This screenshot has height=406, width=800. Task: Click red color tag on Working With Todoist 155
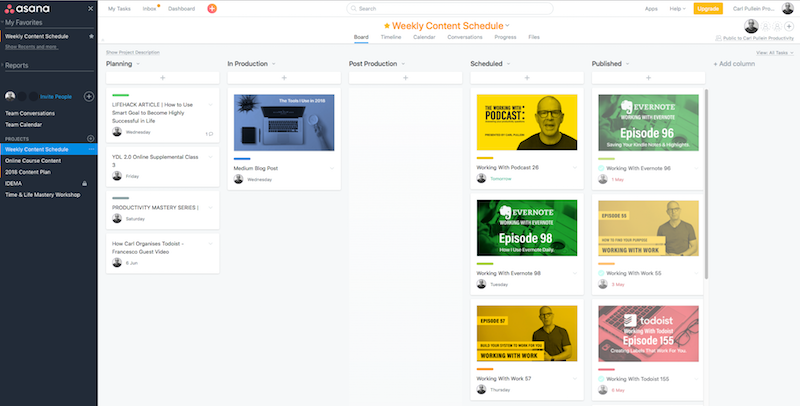coord(606,369)
